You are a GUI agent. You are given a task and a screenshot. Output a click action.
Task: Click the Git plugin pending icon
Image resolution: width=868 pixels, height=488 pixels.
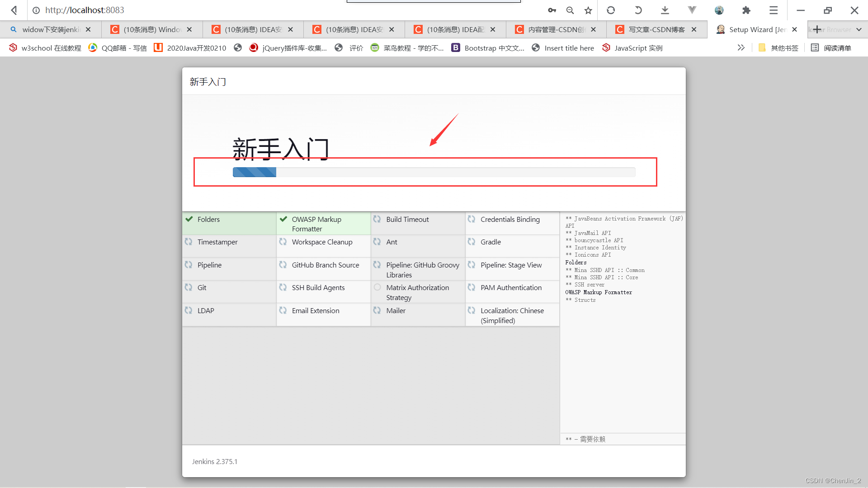pos(189,287)
